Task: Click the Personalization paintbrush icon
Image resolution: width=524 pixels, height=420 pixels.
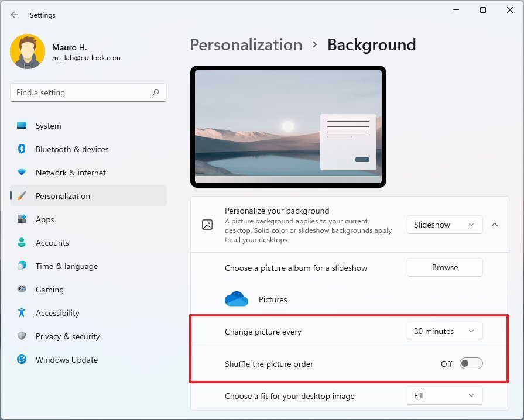Action: point(22,195)
